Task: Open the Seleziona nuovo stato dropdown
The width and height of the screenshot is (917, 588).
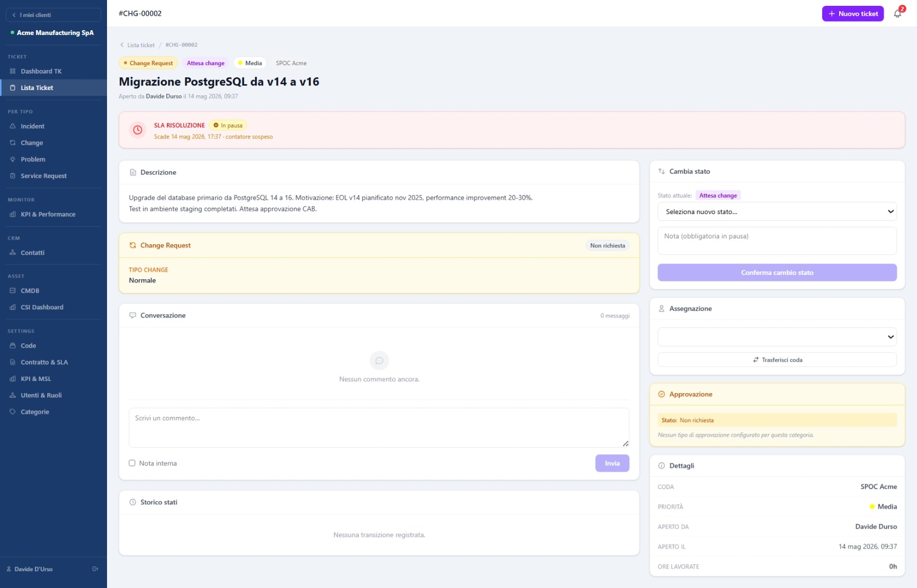Action: [777, 211]
